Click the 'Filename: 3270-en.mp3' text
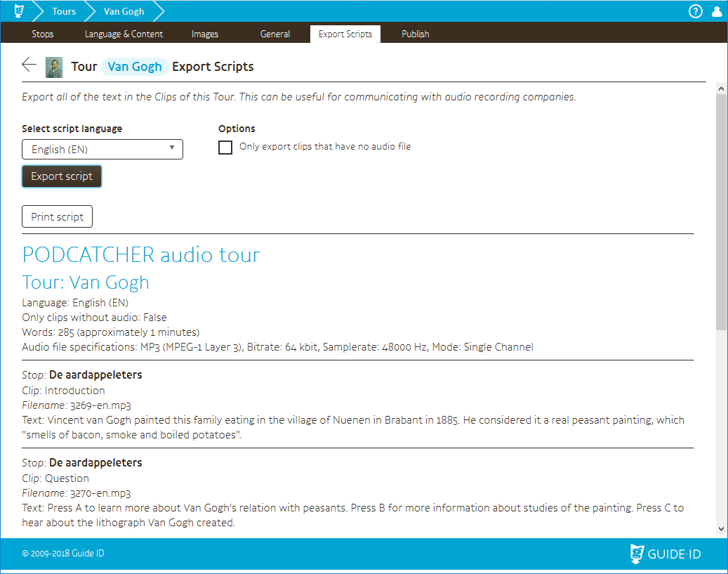728x574 pixels. point(76,493)
